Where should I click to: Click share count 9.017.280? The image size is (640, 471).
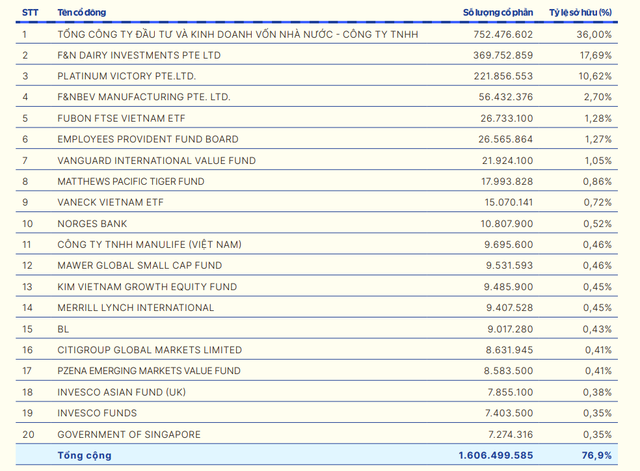pyautogui.click(x=510, y=329)
